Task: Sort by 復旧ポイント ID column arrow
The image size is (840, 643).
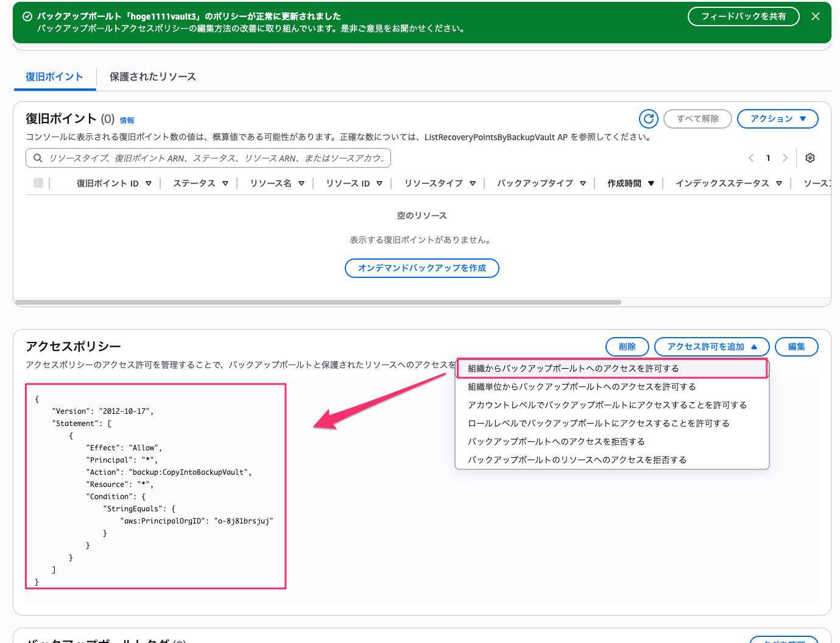Action: click(149, 183)
